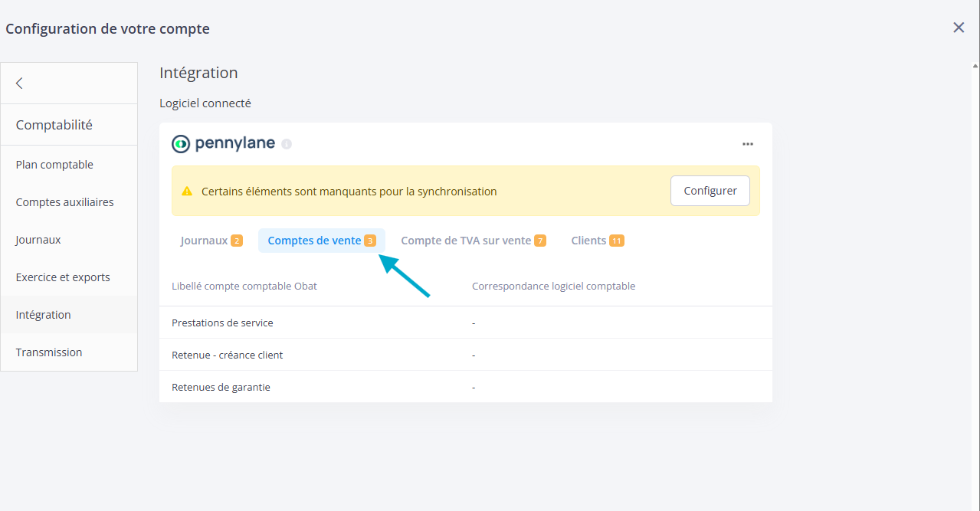Viewport: 980px width, 511px height.
Task: Select Journaux in the left sidebar
Action: tap(38, 240)
